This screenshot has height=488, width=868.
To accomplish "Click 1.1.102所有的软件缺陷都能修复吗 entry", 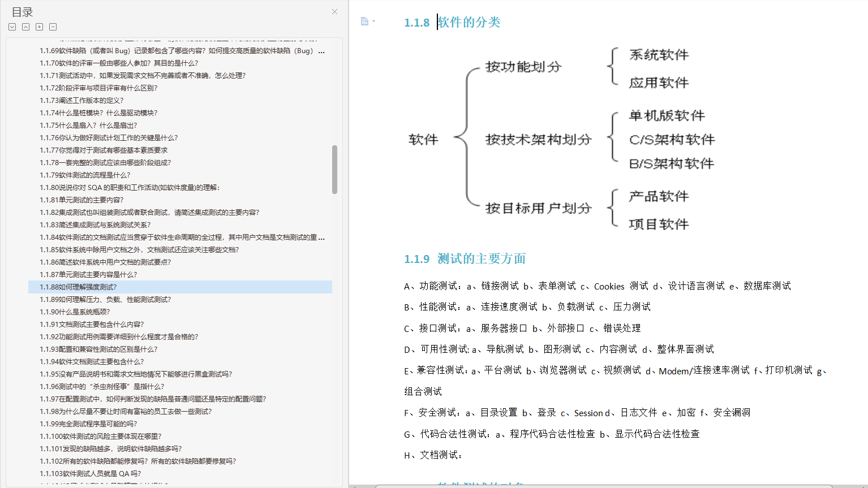I will point(138,461).
